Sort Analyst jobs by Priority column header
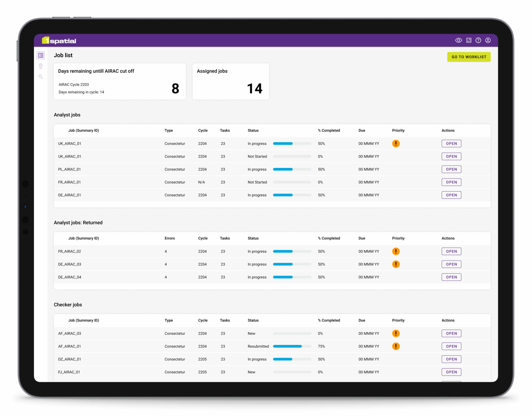Viewport: 532px width, 416px height. 398,130
